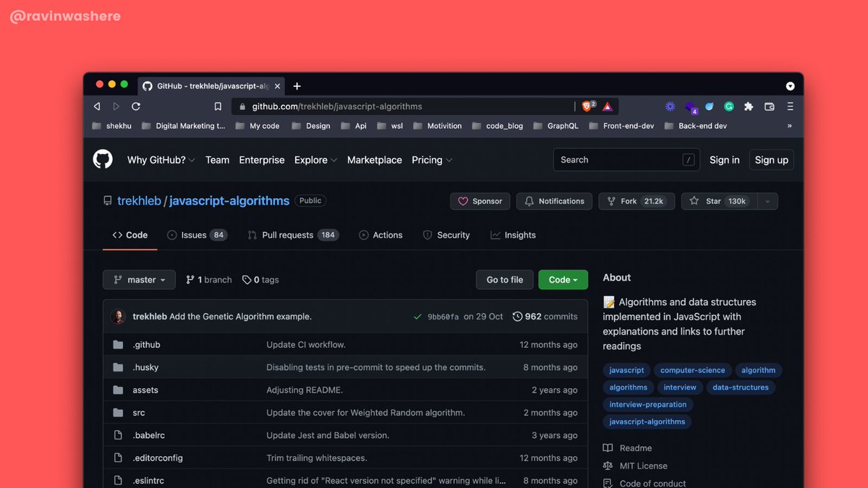Open the browser hamburger menu
The width and height of the screenshot is (868, 488).
790,106
